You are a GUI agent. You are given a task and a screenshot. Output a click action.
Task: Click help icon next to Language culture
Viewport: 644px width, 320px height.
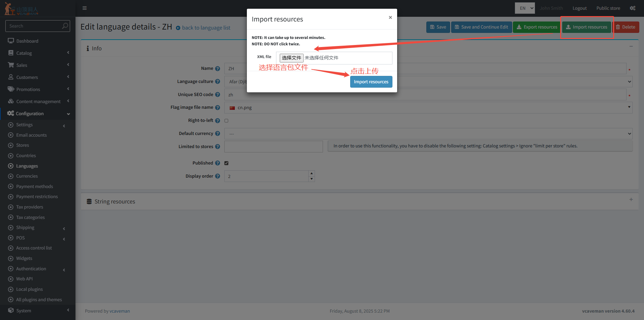point(217,82)
